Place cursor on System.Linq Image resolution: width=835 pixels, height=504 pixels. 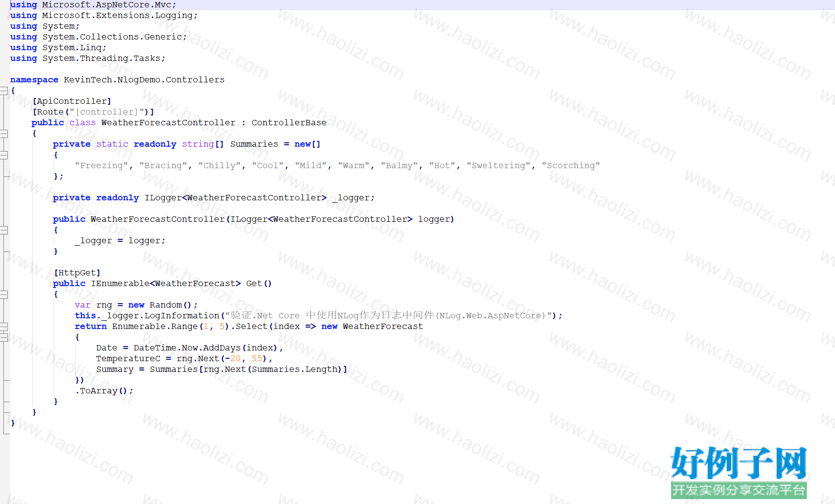click(x=72, y=48)
